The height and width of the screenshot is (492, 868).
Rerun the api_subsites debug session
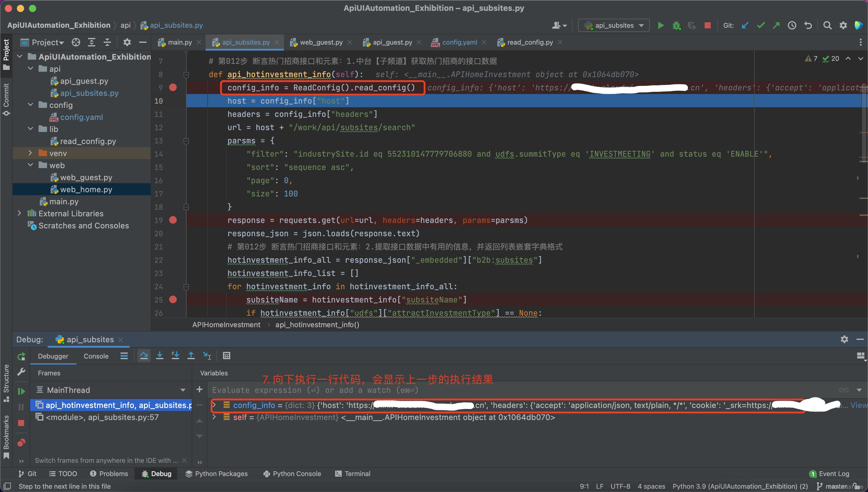(21, 356)
